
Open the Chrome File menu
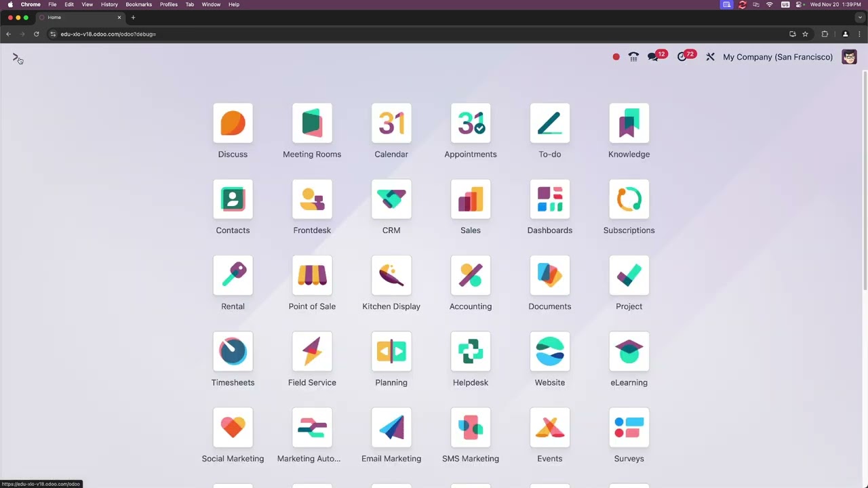(x=52, y=4)
